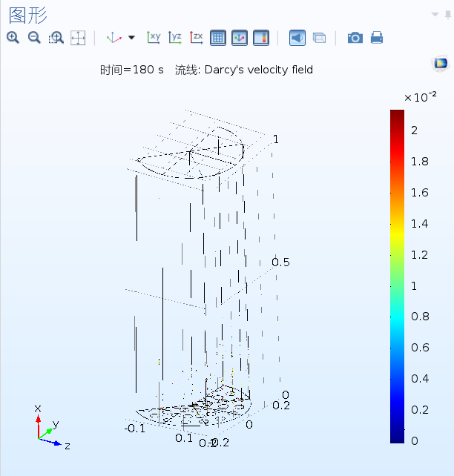Click the plot title Darcy's velocity field

(x=259, y=70)
